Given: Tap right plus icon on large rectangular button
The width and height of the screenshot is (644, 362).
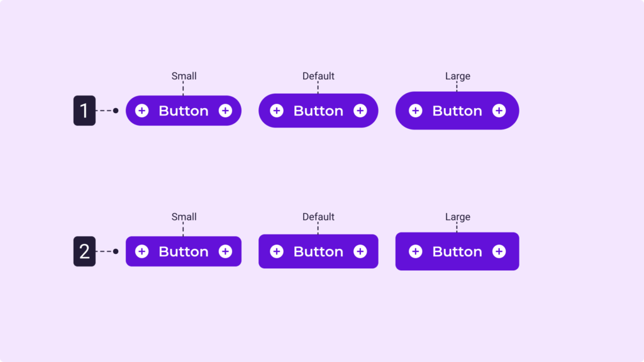Looking at the screenshot, I should pyautogui.click(x=499, y=251).
